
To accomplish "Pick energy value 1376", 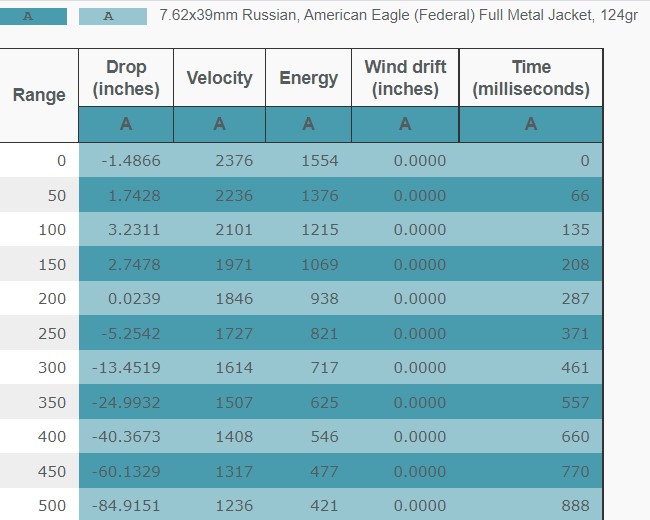I will click(320, 196).
